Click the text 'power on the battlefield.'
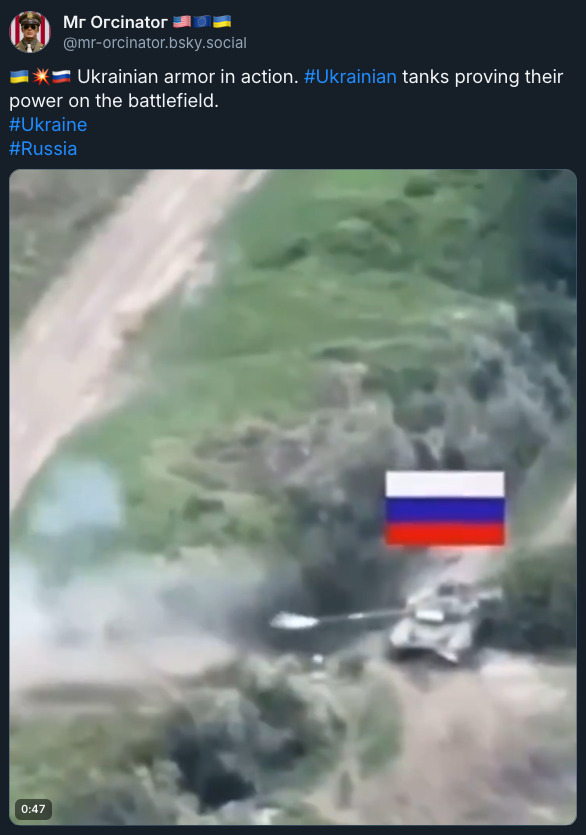 tap(114, 101)
